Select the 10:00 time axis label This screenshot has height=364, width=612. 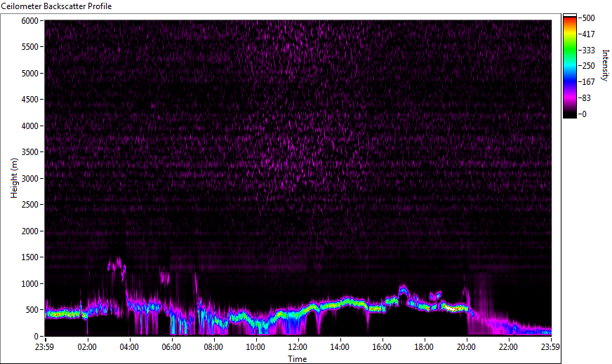255,347
